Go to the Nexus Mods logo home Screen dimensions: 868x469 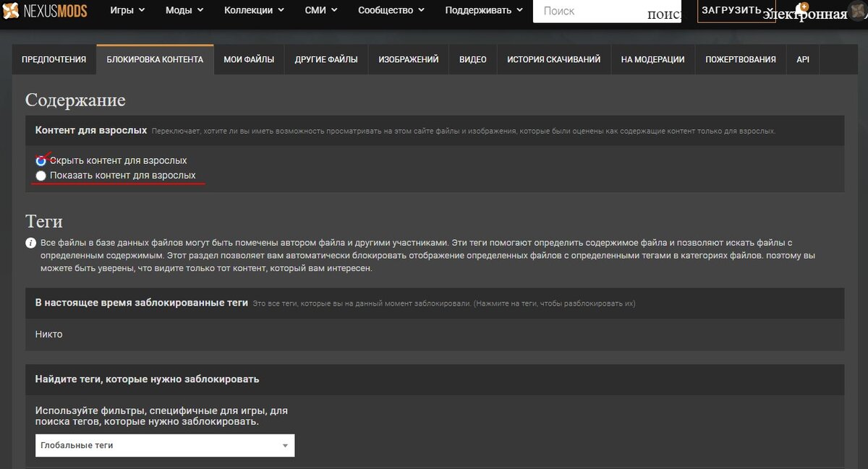pyautogui.click(x=45, y=9)
